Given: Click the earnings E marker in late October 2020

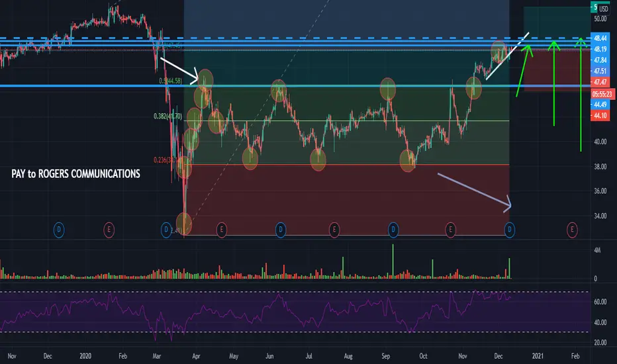Looking at the screenshot, I should click(450, 230).
